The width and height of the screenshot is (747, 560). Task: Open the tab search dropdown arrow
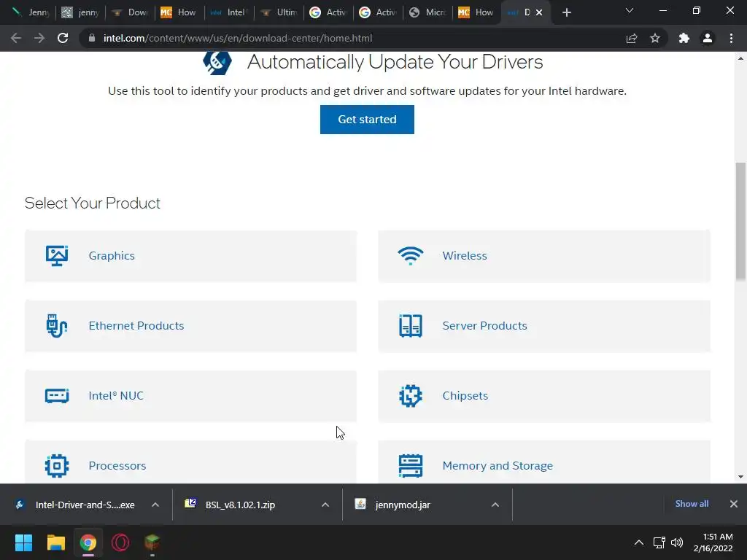coord(630,10)
